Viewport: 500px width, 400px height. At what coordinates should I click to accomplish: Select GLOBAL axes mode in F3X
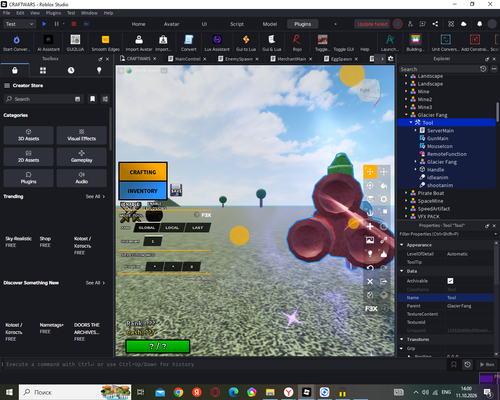pos(147,228)
